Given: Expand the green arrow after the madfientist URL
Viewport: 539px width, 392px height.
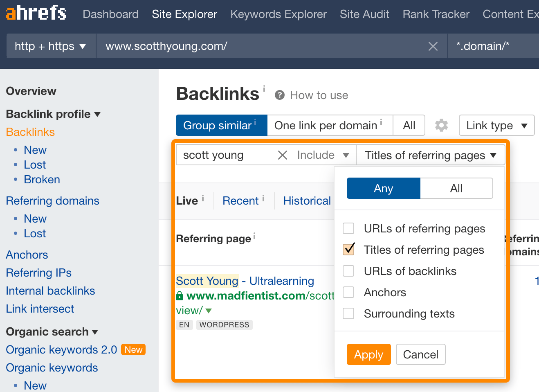Looking at the screenshot, I should point(209,311).
